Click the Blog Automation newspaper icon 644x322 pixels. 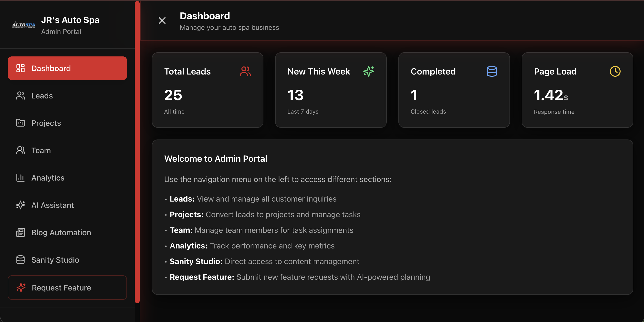click(x=20, y=232)
